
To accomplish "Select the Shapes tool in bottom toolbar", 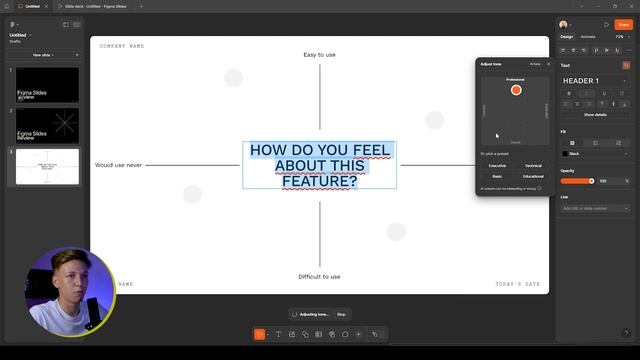I will [305, 334].
